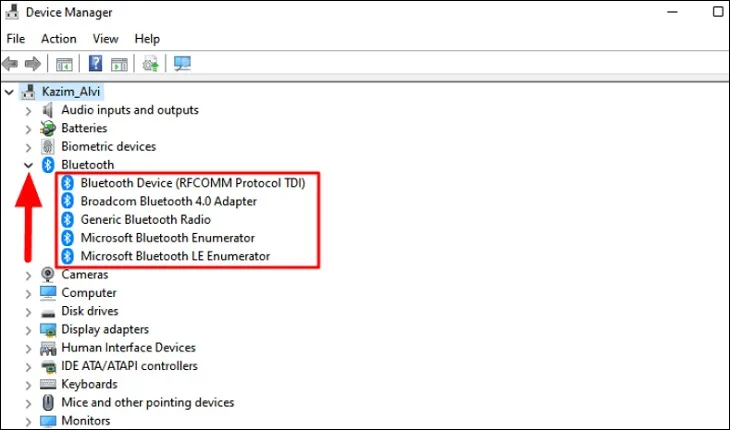Viewport: 730px width, 431px height.
Task: Click the Audio inputs and outputs speaker icon
Action: click(47, 110)
